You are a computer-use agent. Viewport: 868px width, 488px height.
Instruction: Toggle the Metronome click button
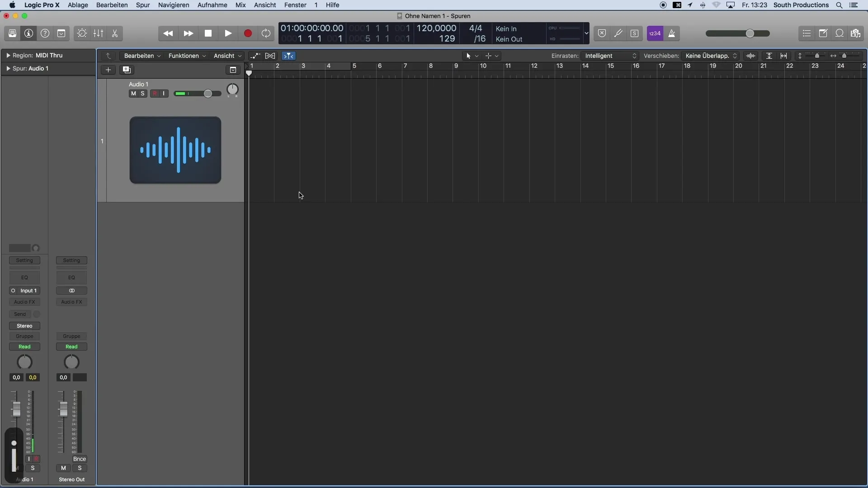click(671, 33)
